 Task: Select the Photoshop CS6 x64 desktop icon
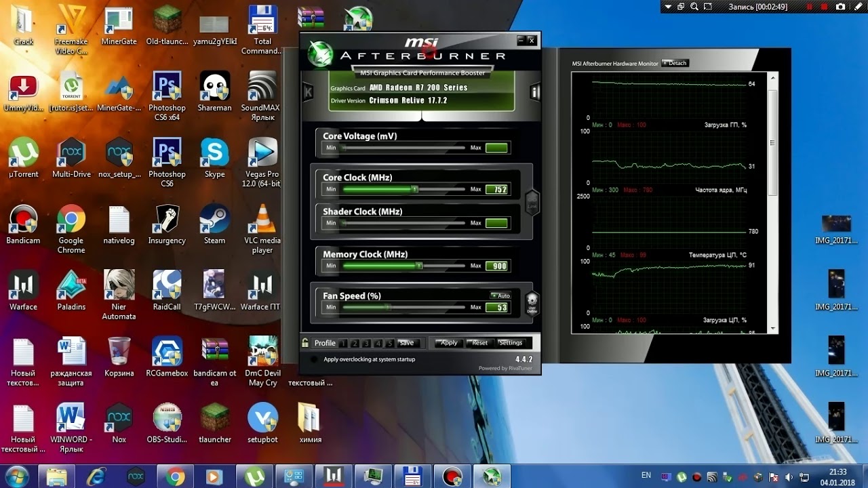click(167, 96)
